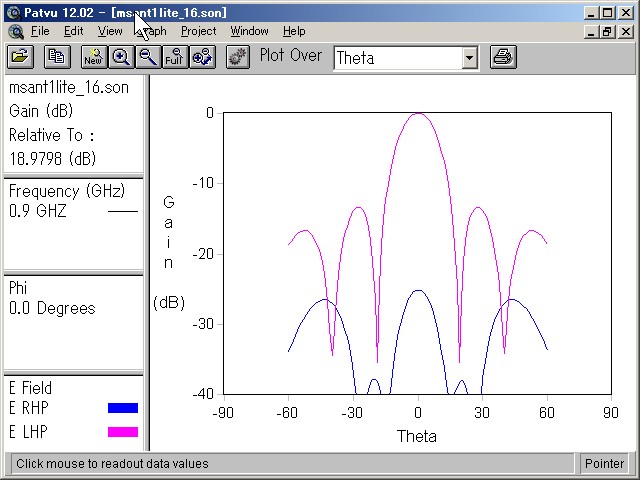Viewport: 640px width, 480px height.
Task: Click the E LHP legend label
Action: [28, 432]
